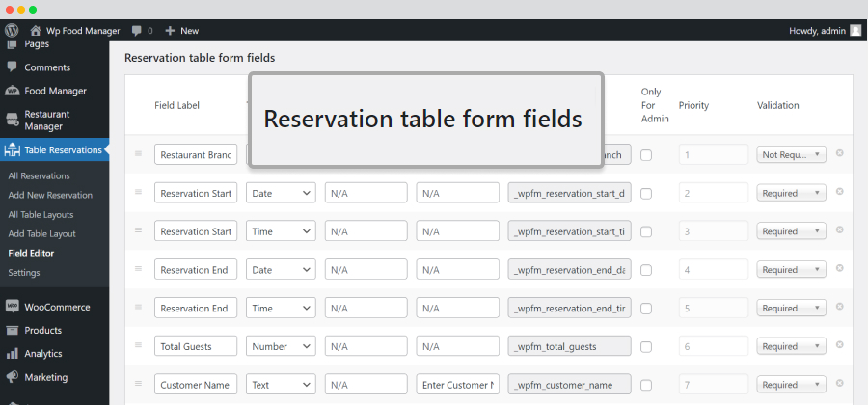
Task: Open Add Table Layout
Action: pos(42,234)
